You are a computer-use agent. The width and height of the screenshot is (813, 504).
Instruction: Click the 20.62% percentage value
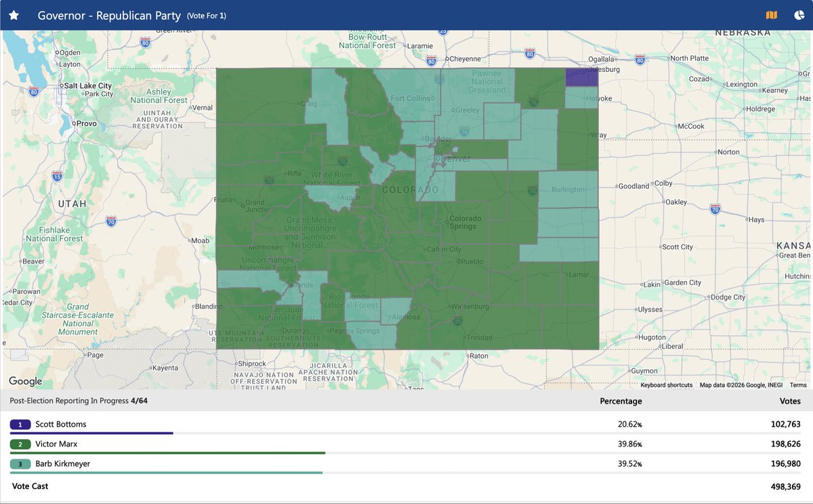click(x=630, y=425)
